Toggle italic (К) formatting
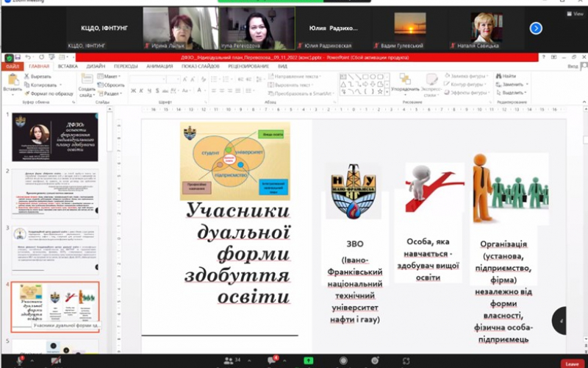The width and height of the screenshot is (588, 368). 141,91
